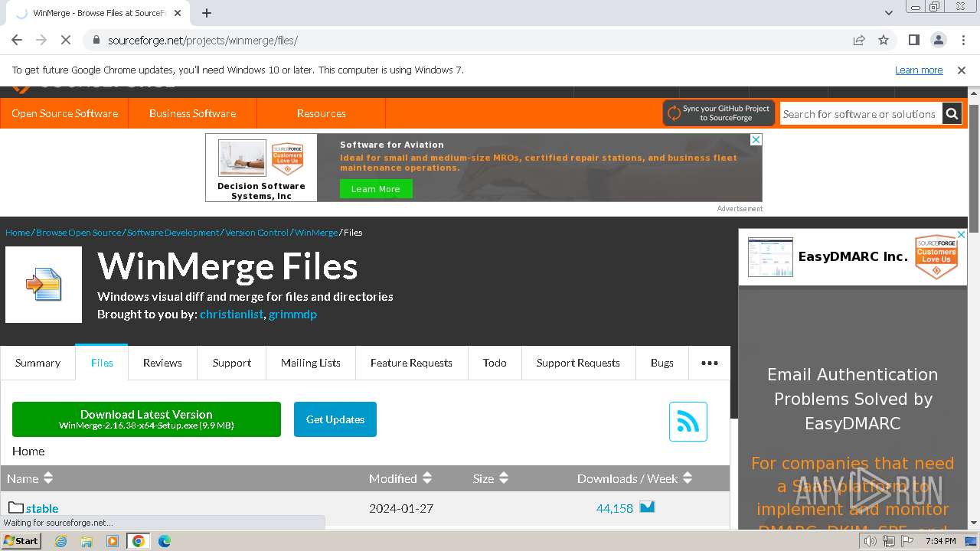The width and height of the screenshot is (980, 551).
Task: Click the search magnifier button
Action: pyautogui.click(x=952, y=113)
